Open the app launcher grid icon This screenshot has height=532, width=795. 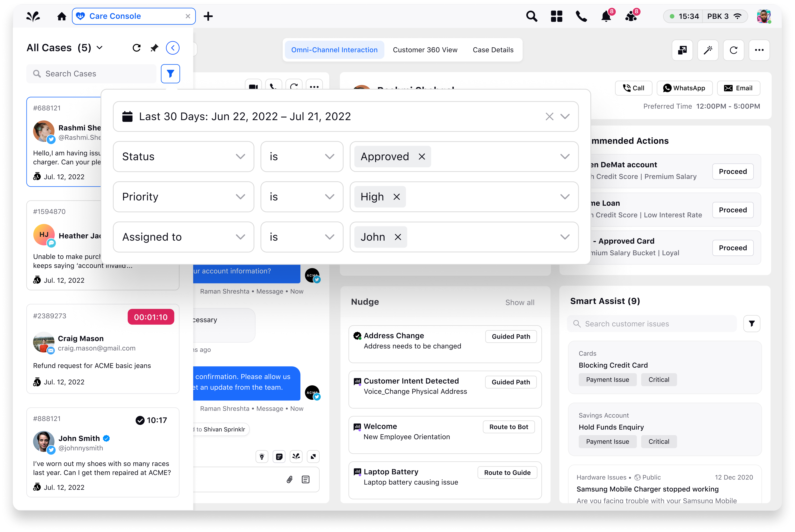(x=556, y=16)
